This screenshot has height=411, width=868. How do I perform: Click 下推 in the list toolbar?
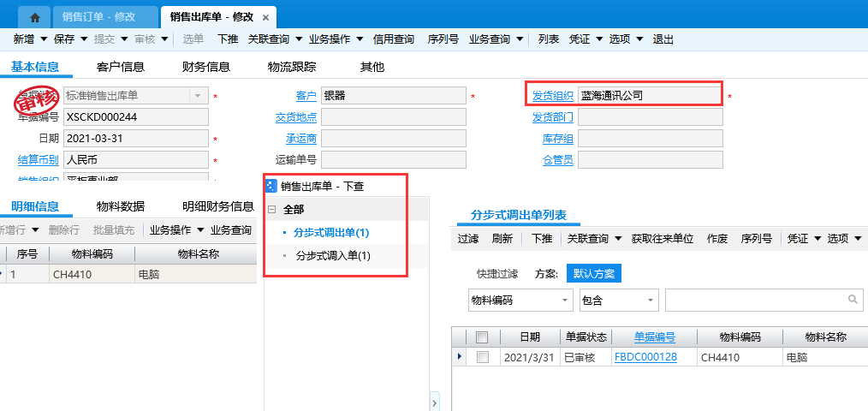(542, 239)
